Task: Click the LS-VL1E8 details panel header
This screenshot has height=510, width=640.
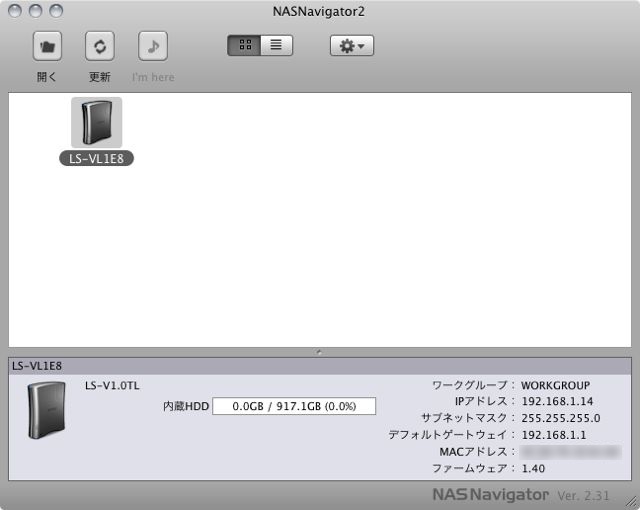Action: (x=320, y=366)
